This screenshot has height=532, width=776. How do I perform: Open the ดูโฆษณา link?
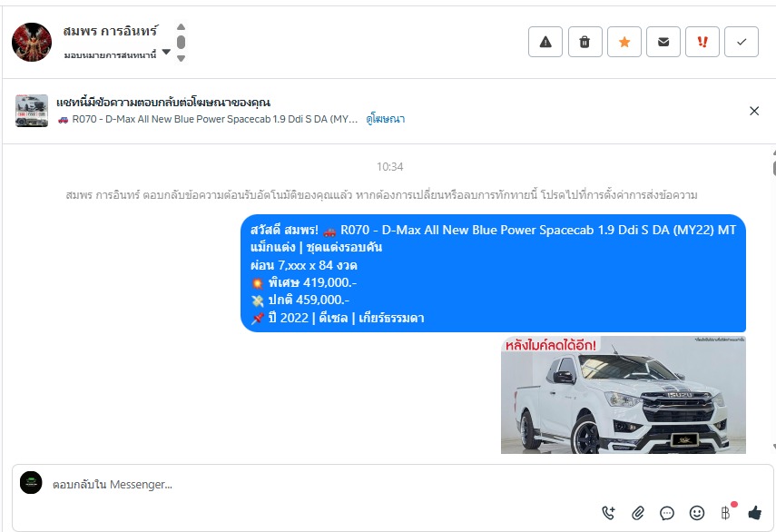(386, 119)
